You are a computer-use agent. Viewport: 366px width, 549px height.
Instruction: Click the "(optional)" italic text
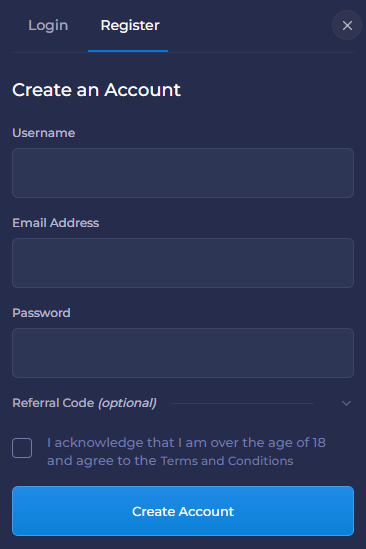127,403
